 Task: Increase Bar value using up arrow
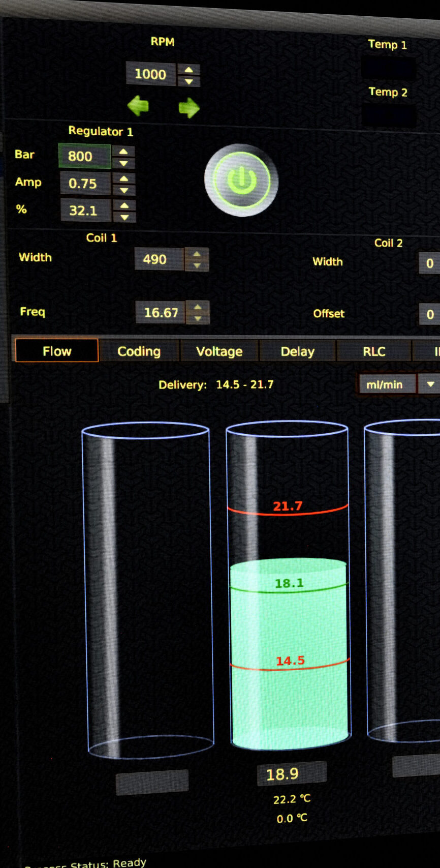pos(123,152)
